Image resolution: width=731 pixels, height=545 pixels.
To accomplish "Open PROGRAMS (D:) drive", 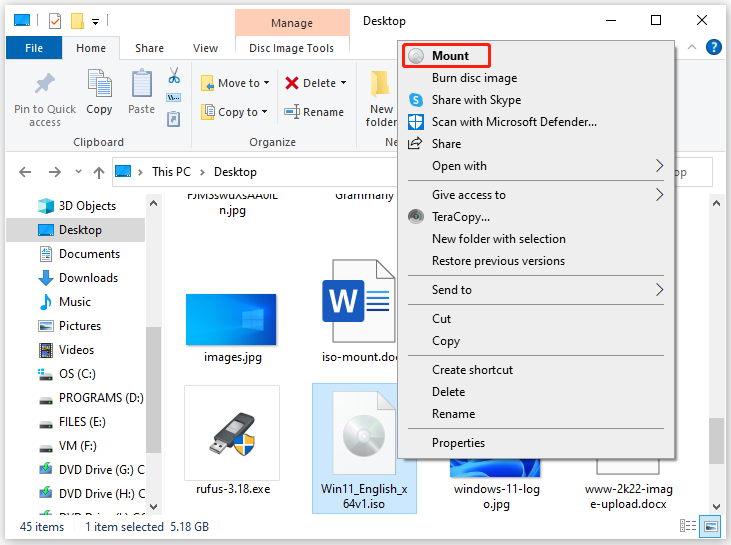I will [x=101, y=398].
